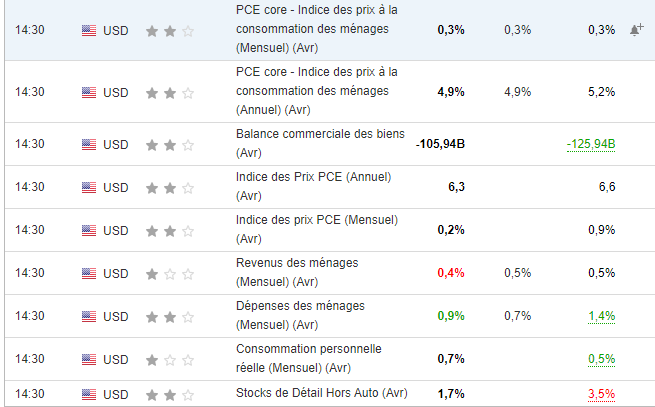Screen dimensions: 655x407
Task: Click the importance stars for Dépenses des ménages
Action: 170,316
